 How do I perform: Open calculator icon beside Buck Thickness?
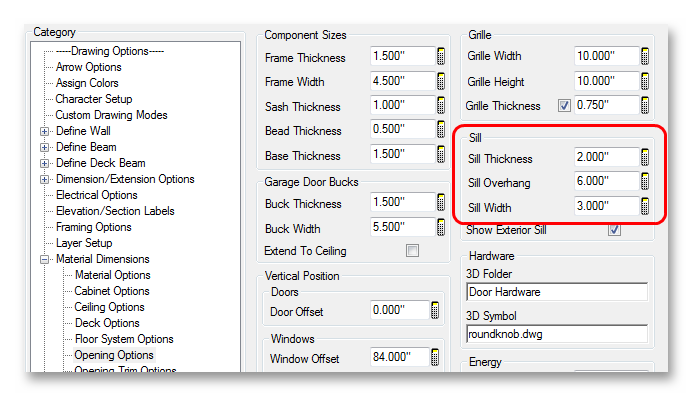440,202
